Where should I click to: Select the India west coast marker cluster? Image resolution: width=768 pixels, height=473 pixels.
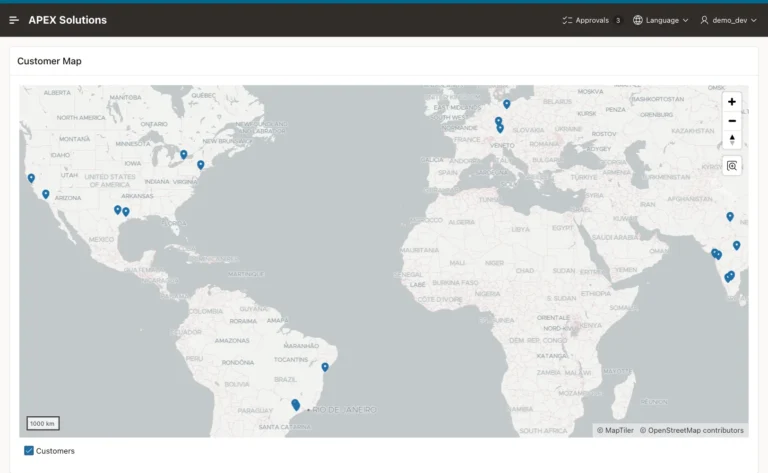tap(716, 254)
